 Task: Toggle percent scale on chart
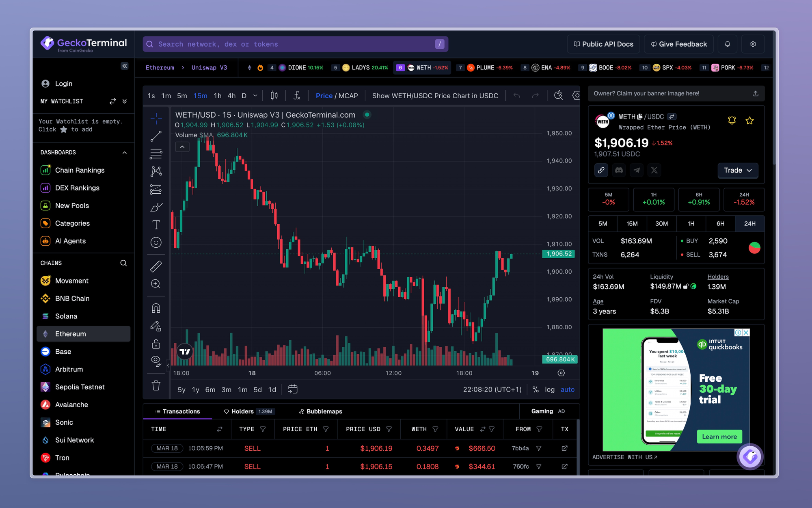[x=536, y=389]
